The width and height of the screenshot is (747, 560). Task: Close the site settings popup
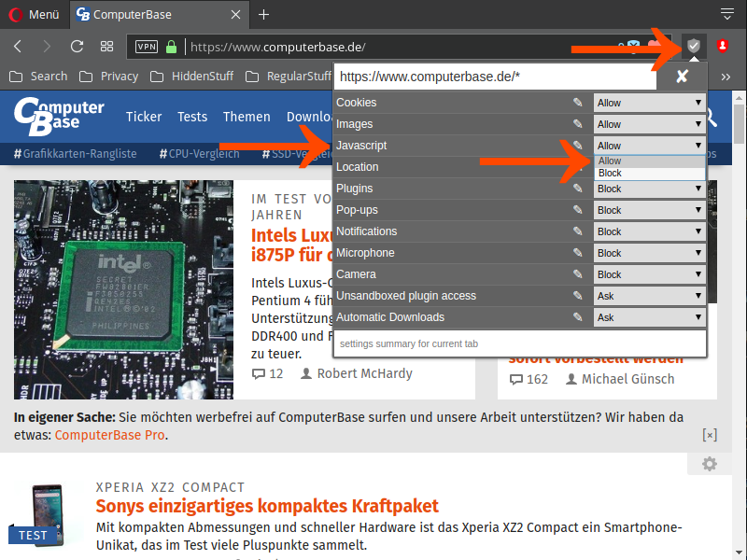click(x=683, y=77)
